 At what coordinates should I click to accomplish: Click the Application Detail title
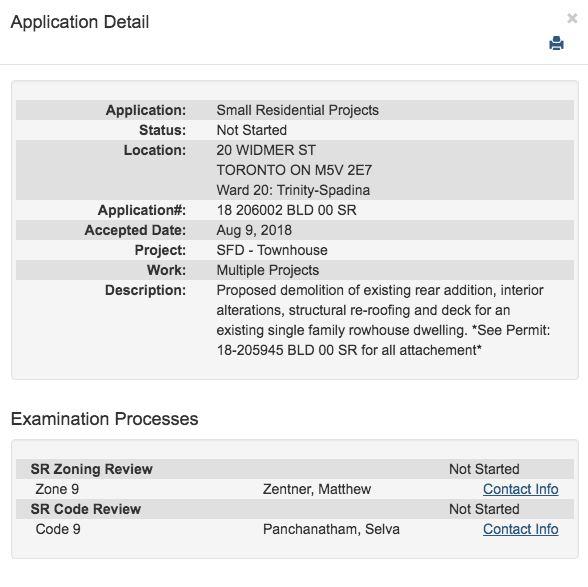coord(80,22)
